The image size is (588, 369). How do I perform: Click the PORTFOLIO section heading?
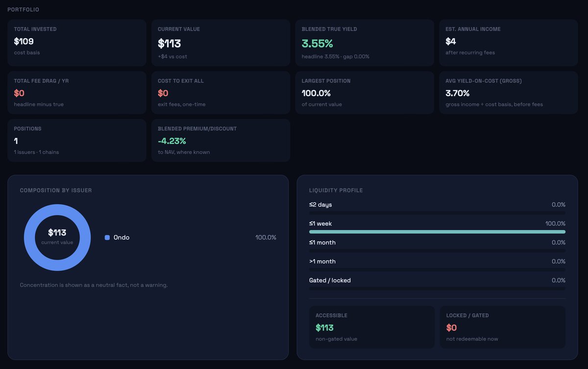pyautogui.click(x=24, y=10)
